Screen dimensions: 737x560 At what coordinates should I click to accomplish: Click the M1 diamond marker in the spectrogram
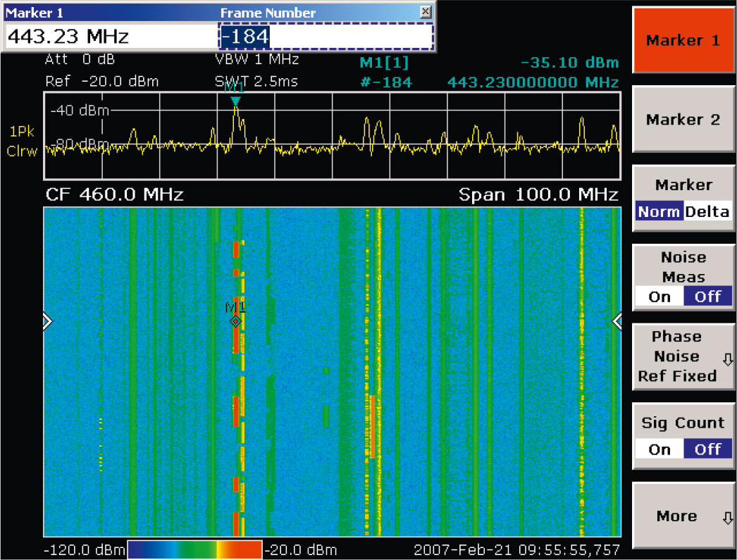click(236, 321)
